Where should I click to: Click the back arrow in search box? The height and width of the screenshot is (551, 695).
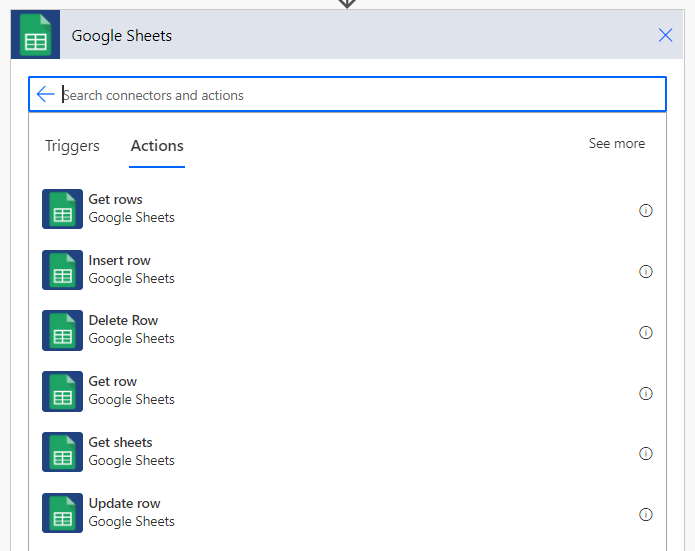click(45, 94)
